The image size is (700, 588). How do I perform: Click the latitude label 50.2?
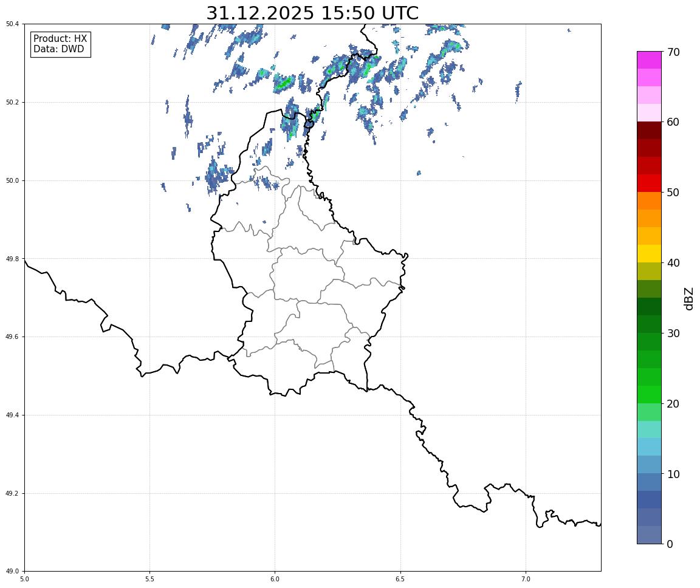coord(12,102)
